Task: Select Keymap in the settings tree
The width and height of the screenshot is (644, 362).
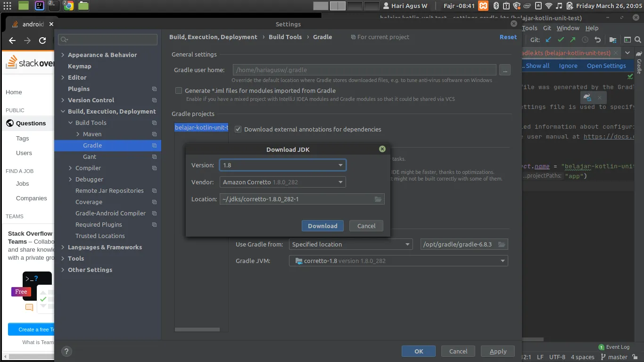Action: 80,66
